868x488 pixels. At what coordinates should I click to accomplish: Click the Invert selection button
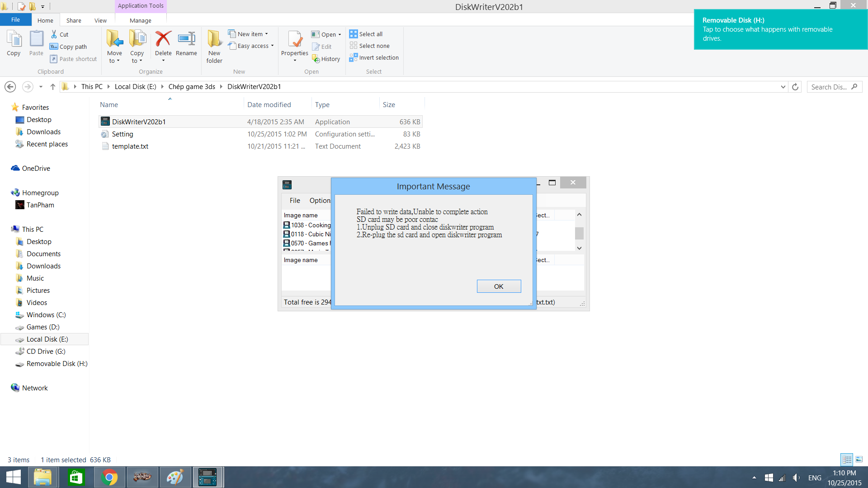(x=374, y=57)
